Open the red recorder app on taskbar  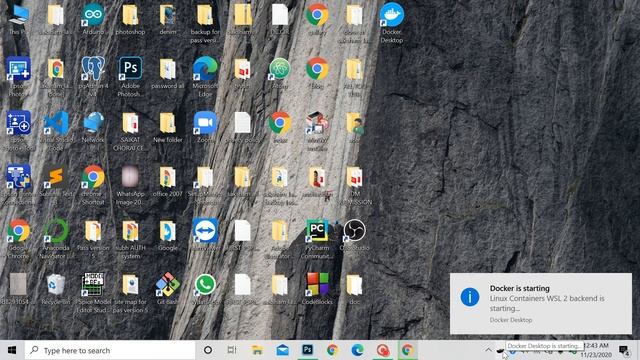click(382, 350)
